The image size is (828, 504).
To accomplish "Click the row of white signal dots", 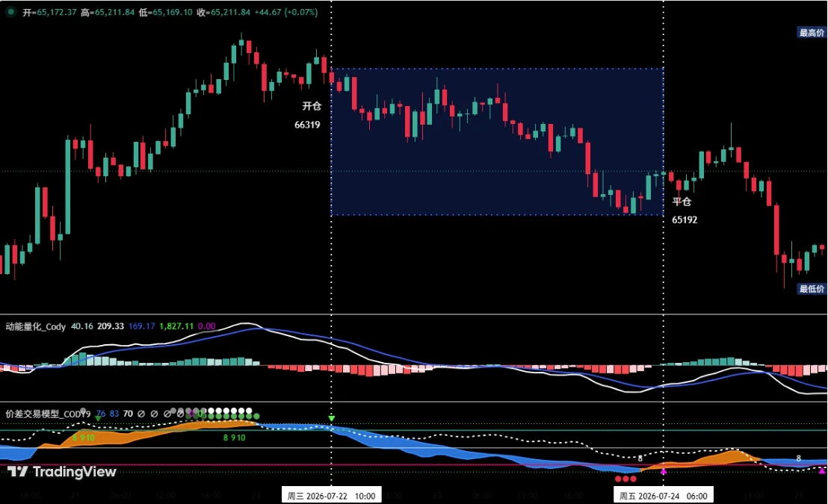I will 229,411.
